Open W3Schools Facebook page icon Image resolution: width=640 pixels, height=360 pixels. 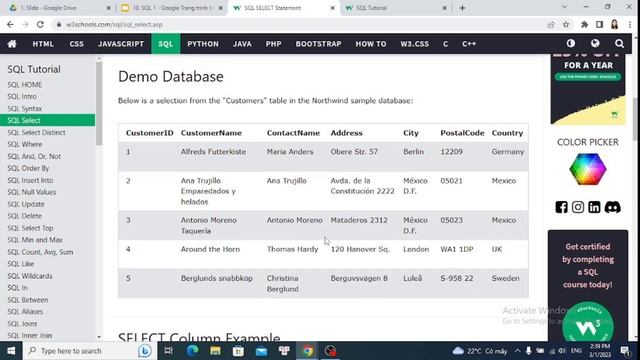point(561,207)
